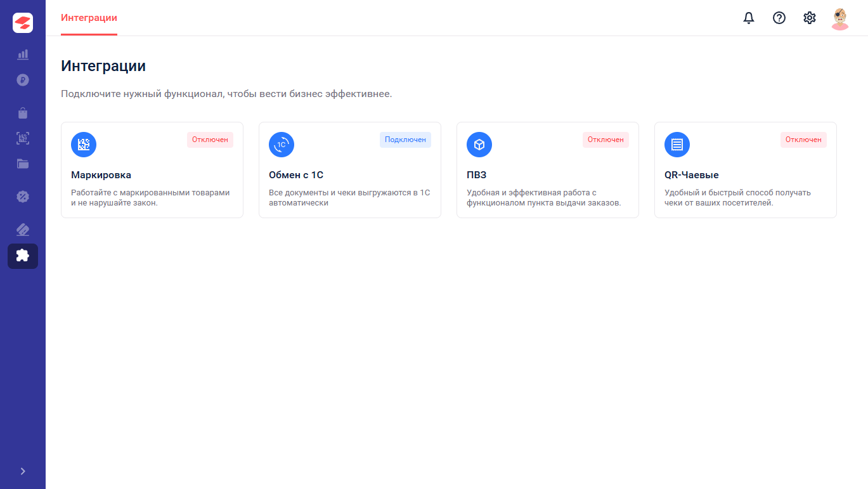
Task: Click the Отключен badge on ПВЗ card
Action: pyautogui.click(x=606, y=140)
